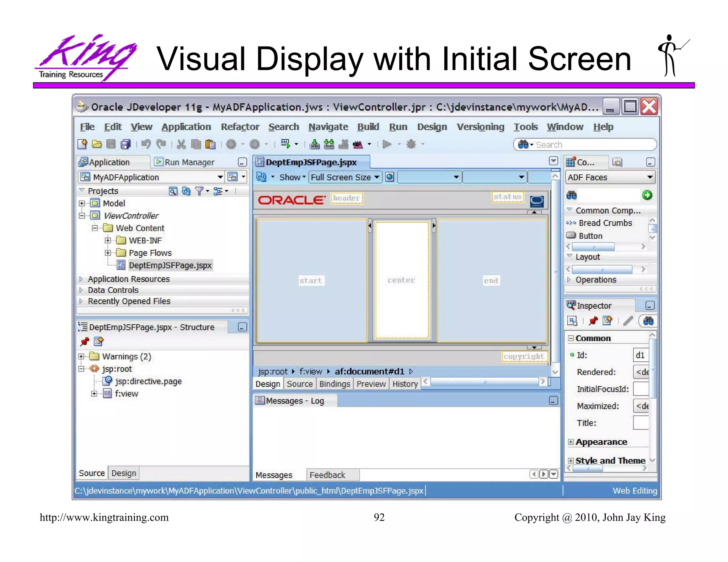
Task: Open the ADF Faces palette dropdown
Action: (610, 177)
